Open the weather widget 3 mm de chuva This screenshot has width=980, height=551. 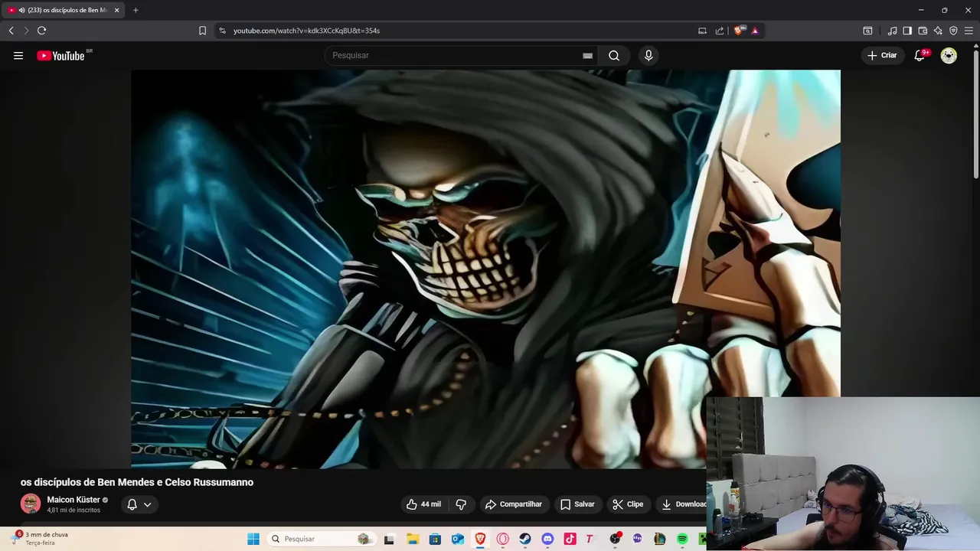[40, 538]
